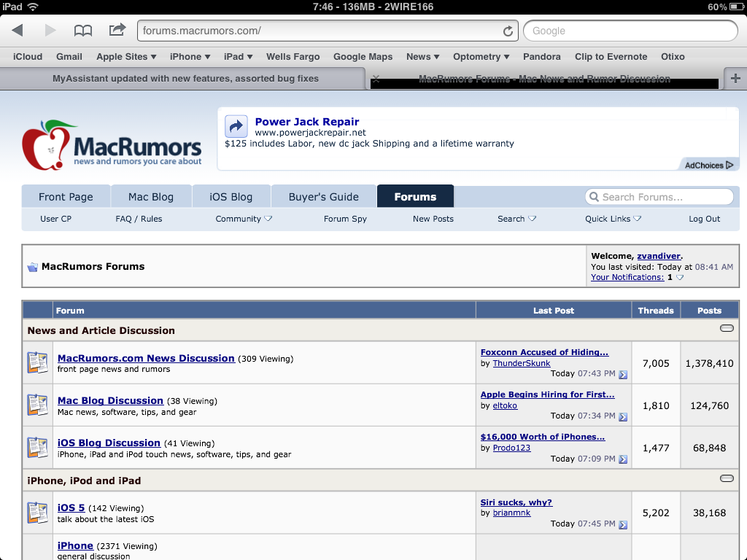Image resolution: width=747 pixels, height=560 pixels.
Task: Click the Mac Blog Discussion forum icon
Action: (37, 405)
